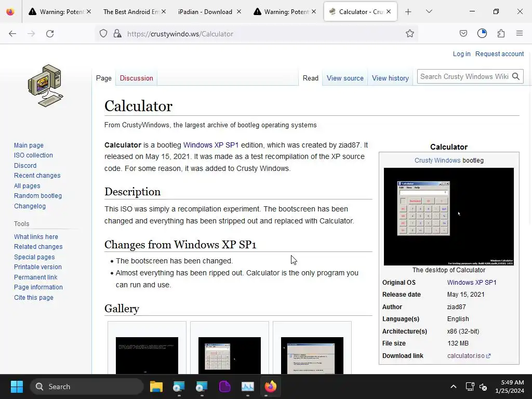
Task: Open the middle gallery calculator thumbnail
Action: [x=230, y=355]
